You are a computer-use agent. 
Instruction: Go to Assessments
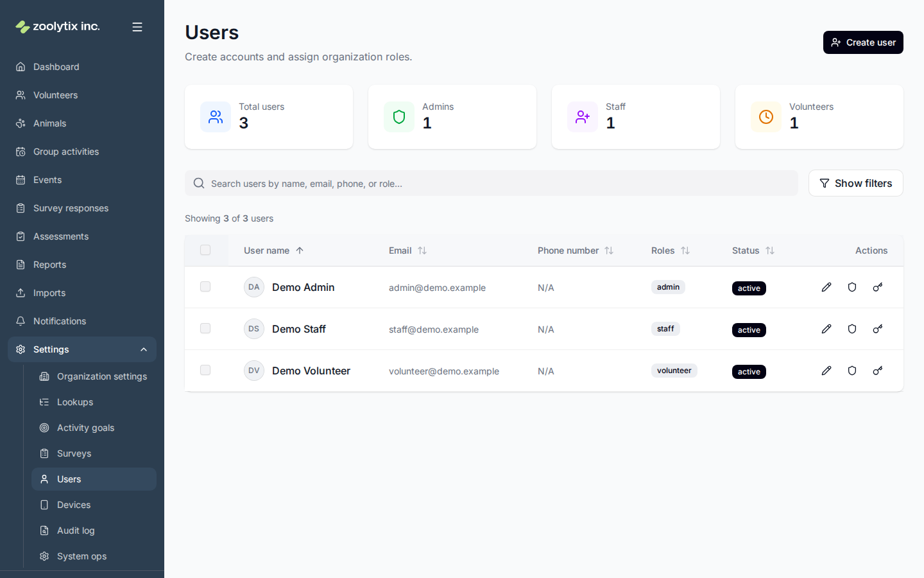(82, 236)
